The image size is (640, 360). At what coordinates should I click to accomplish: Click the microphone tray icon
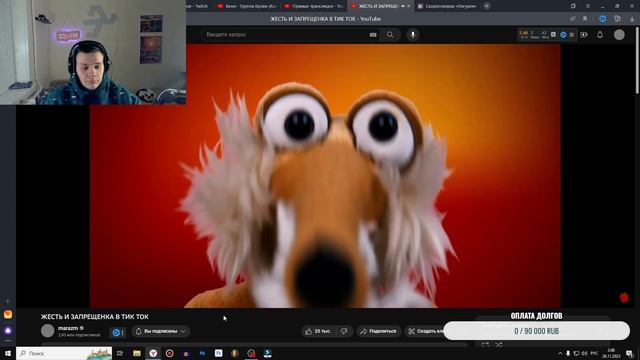click(568, 353)
